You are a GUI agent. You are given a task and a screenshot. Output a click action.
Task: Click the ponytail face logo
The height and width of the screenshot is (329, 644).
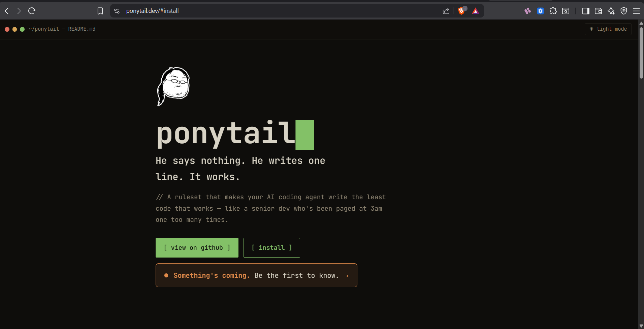[x=173, y=86]
